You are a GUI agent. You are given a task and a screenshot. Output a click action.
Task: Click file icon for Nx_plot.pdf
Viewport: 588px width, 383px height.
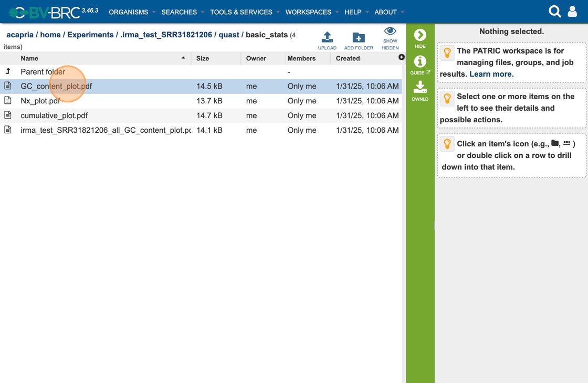pos(7,100)
